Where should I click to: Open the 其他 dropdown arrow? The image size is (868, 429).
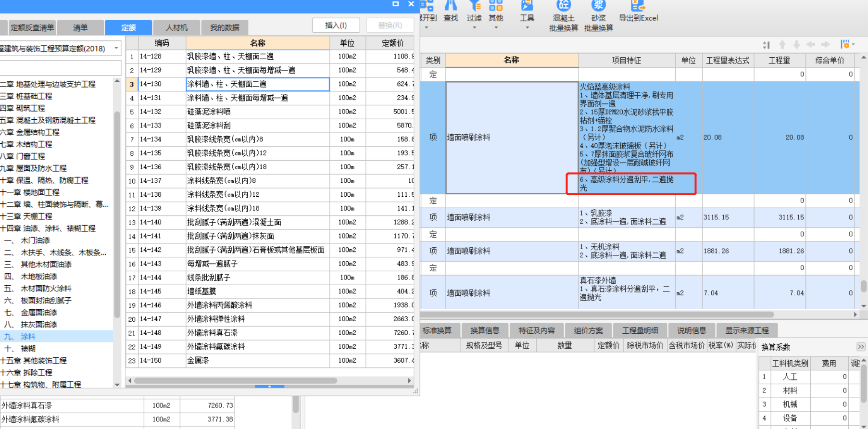tap(496, 28)
